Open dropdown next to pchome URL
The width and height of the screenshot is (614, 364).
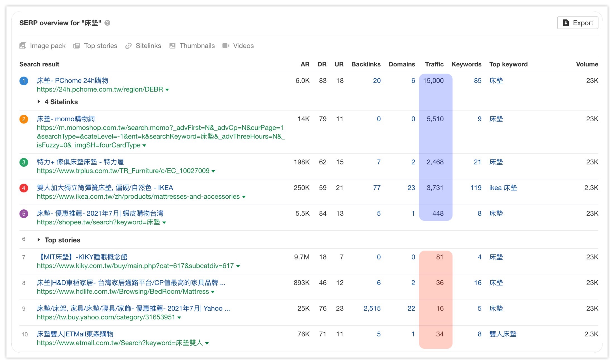[167, 90]
